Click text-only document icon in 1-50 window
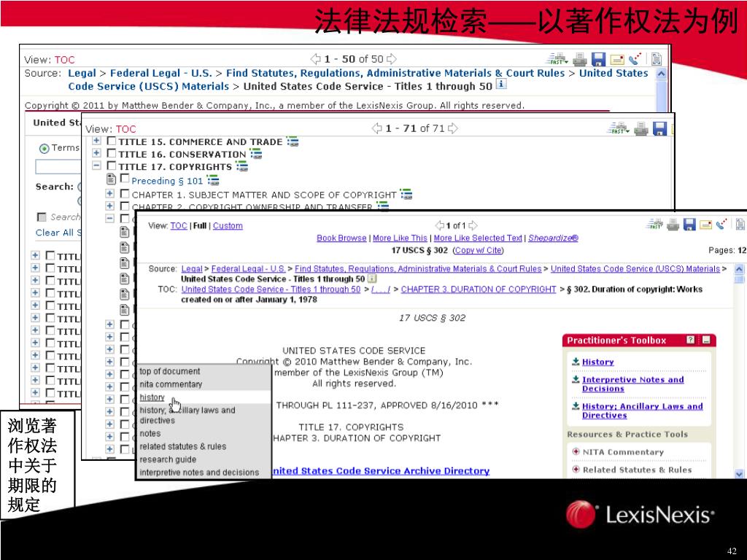The image size is (747, 560). (x=657, y=58)
